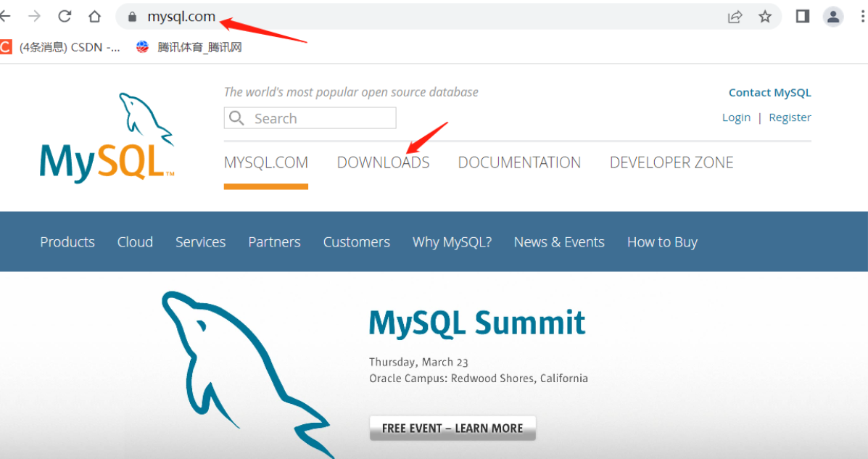Switch to the DOWNLOADS tab
The height and width of the screenshot is (459, 868).
[x=383, y=162]
